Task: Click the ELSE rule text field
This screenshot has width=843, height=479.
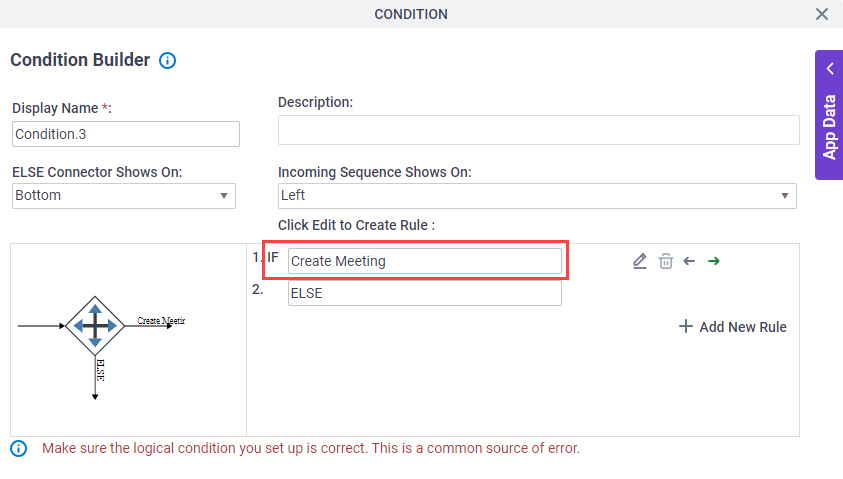Action: 425,293
